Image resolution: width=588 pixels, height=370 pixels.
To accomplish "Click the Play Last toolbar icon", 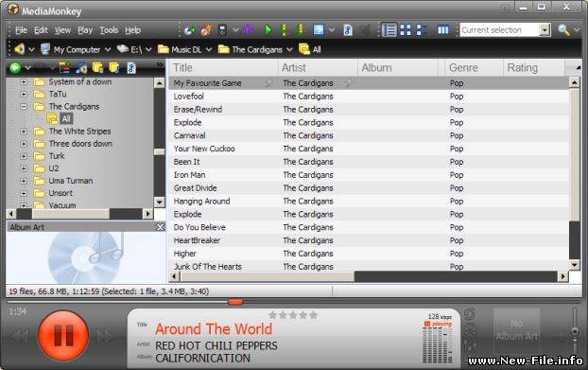I will click(x=300, y=29).
